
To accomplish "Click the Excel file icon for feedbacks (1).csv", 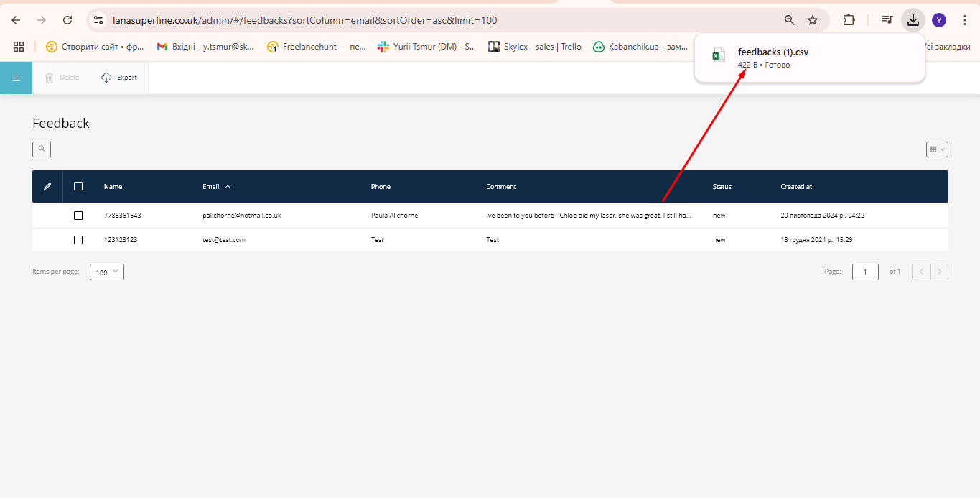I will pyautogui.click(x=718, y=55).
